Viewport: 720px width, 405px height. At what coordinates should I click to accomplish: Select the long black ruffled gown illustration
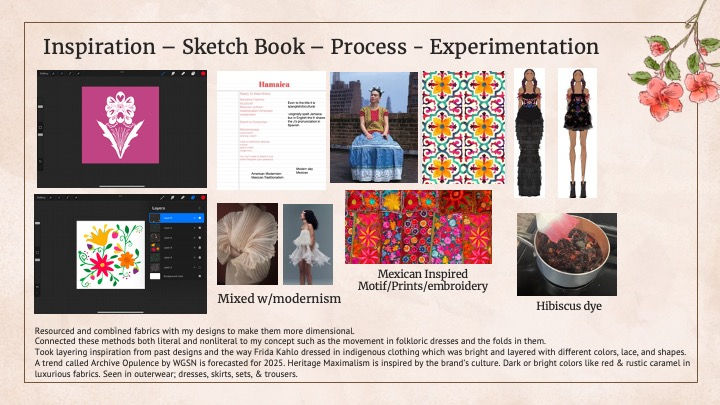point(529,133)
